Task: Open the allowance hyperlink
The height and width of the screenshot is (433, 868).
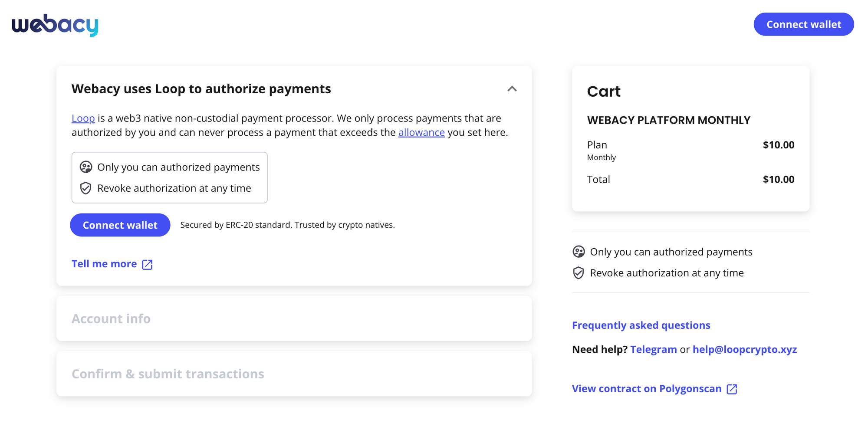Action: click(421, 132)
